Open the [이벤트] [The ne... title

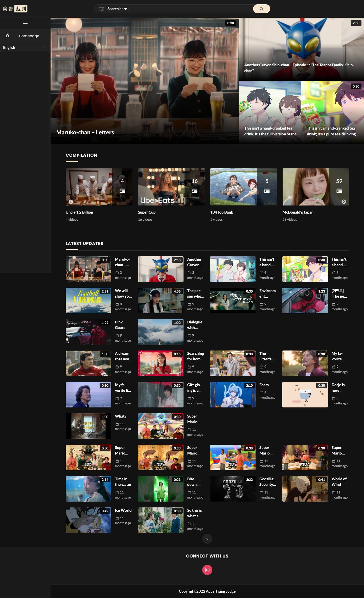point(339,294)
